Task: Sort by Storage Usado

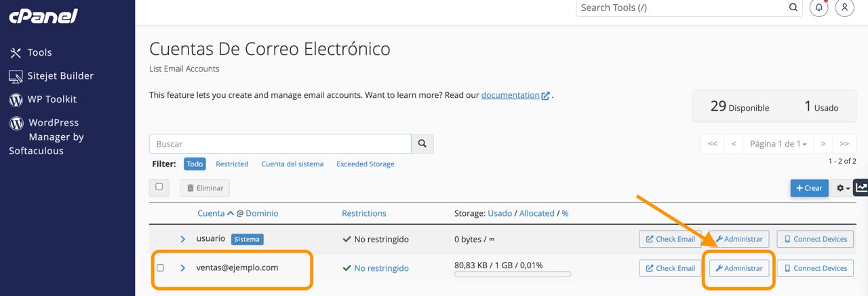Action: [500, 213]
